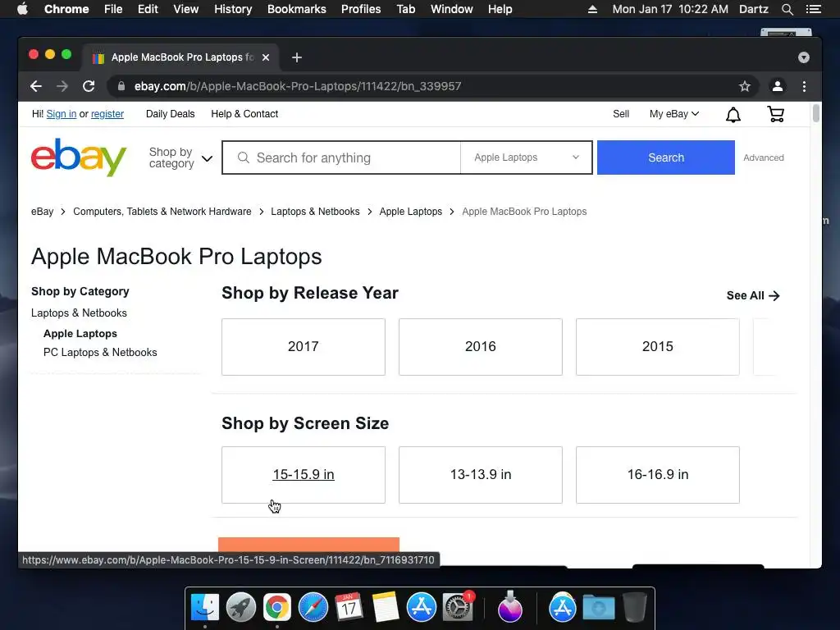Viewport: 840px width, 630px height.
Task: Open Chrome tab search dropdown arrow
Action: [x=804, y=57]
